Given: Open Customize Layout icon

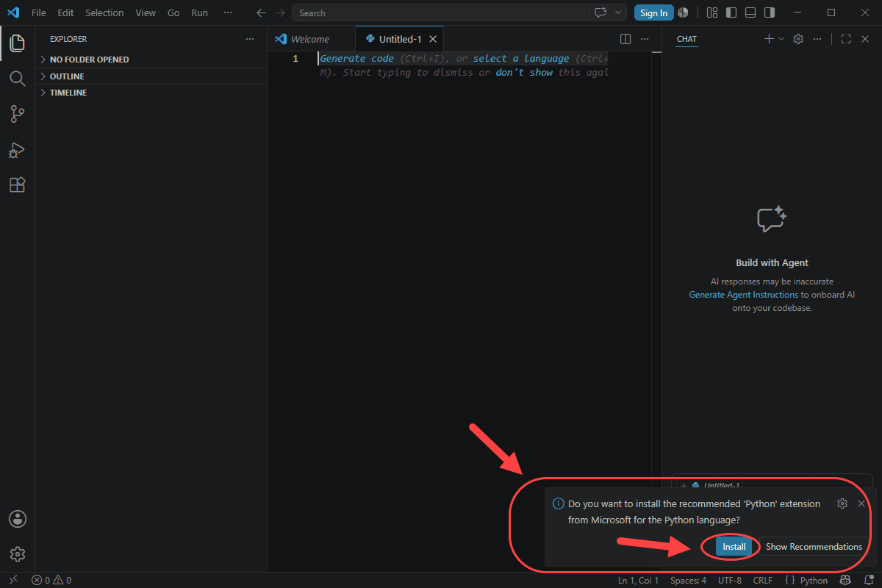Looking at the screenshot, I should tap(711, 12).
